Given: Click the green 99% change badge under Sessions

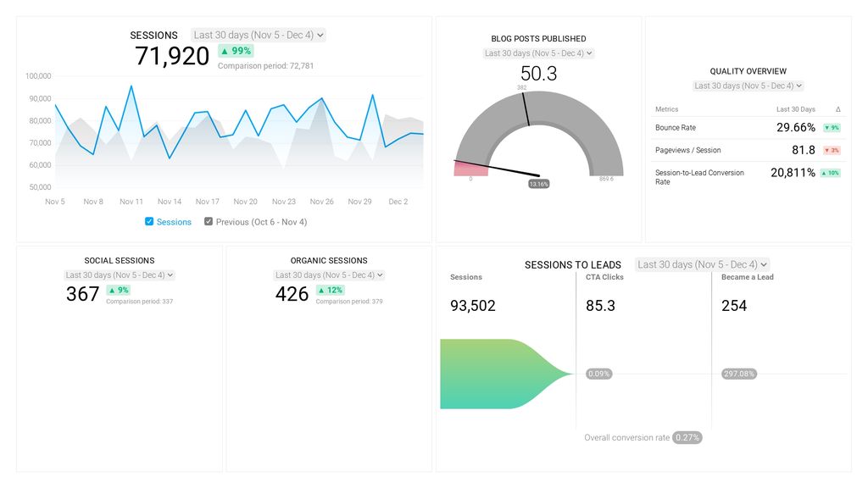Looking at the screenshot, I should point(236,51).
